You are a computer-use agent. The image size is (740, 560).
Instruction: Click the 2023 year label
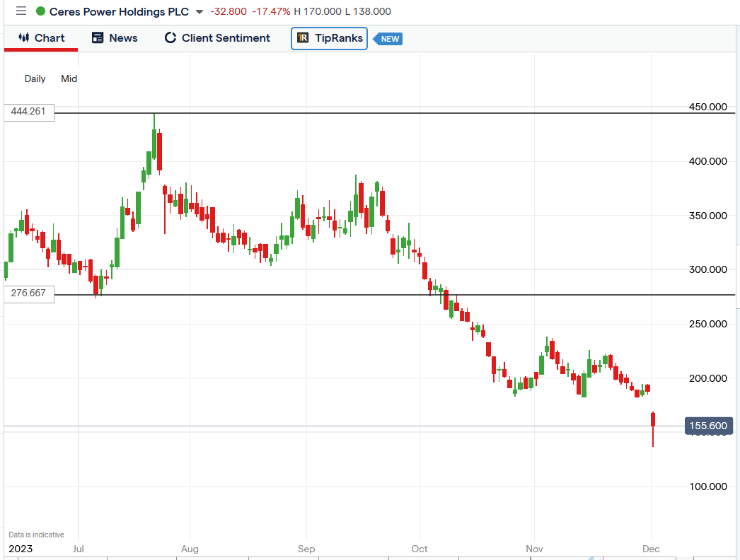[21, 549]
